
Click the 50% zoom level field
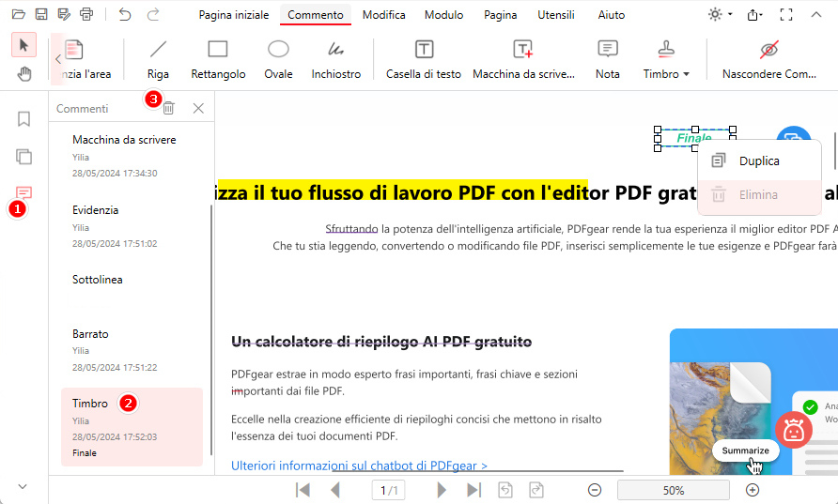coord(674,490)
